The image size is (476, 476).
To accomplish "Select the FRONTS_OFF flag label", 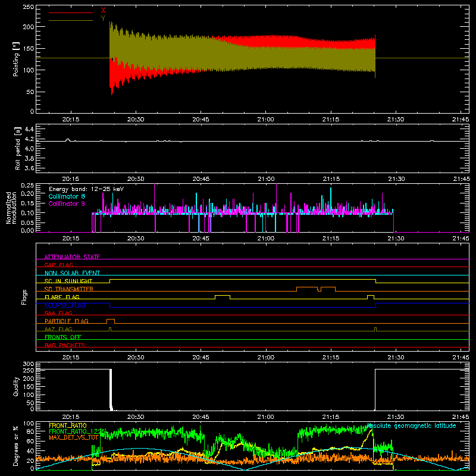I will (x=63, y=337).
